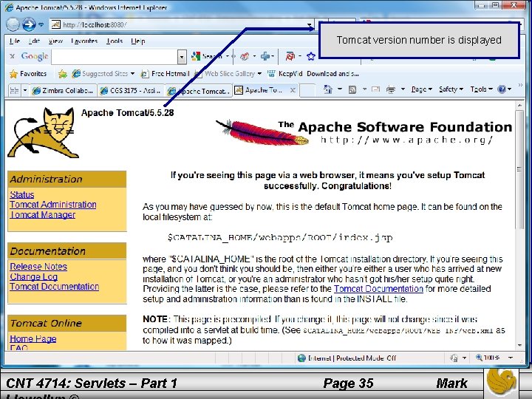Screen dimensions: 532x399
Task: Open the command bar Tools dropdown
Action: click(x=481, y=89)
